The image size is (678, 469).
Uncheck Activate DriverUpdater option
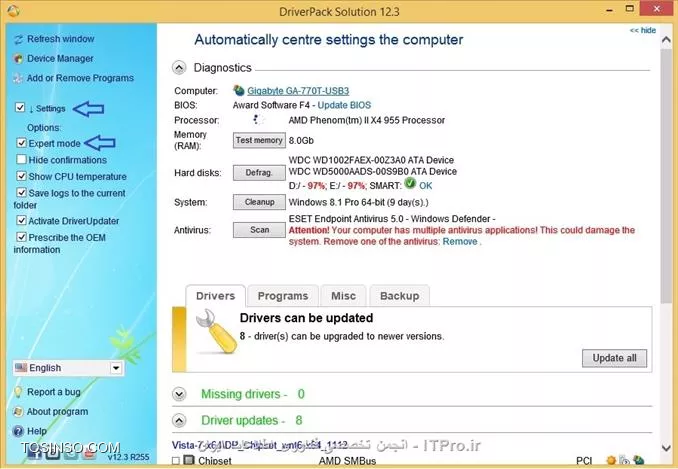click(22, 220)
